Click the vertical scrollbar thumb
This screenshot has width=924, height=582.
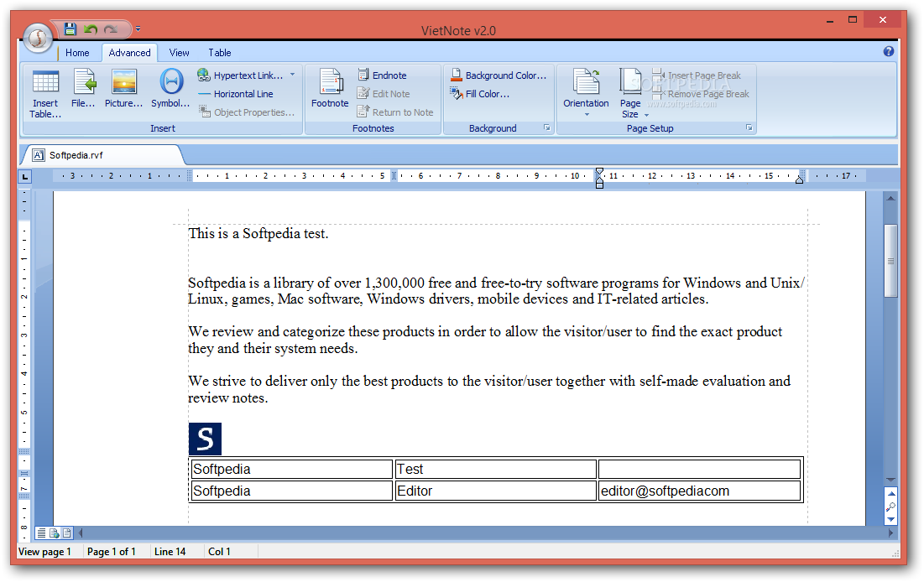(890, 260)
